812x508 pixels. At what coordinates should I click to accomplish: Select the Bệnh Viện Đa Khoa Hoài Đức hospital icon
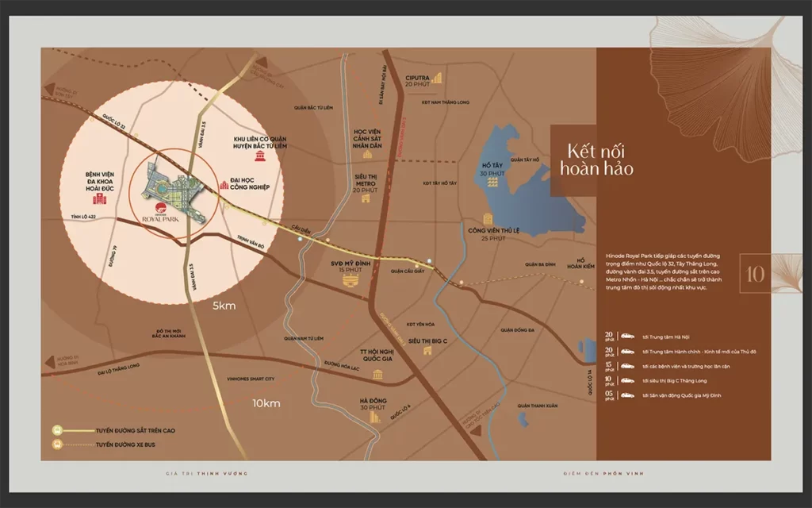[x=98, y=199]
